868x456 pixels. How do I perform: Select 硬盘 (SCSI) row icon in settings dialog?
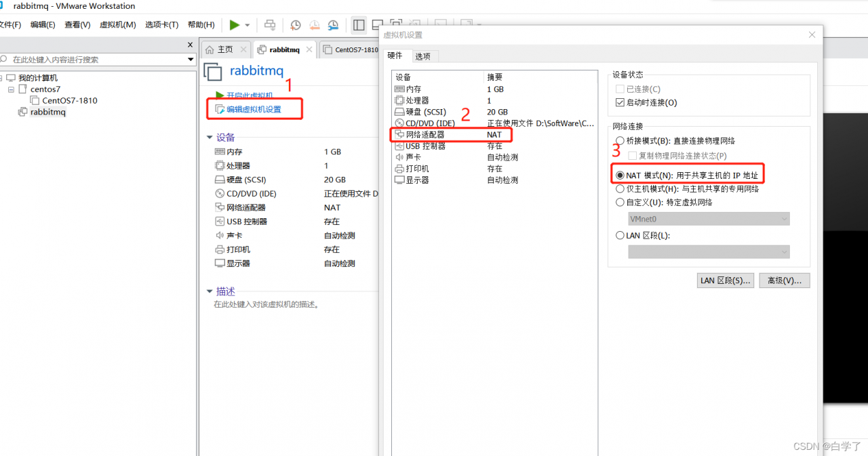[399, 112]
